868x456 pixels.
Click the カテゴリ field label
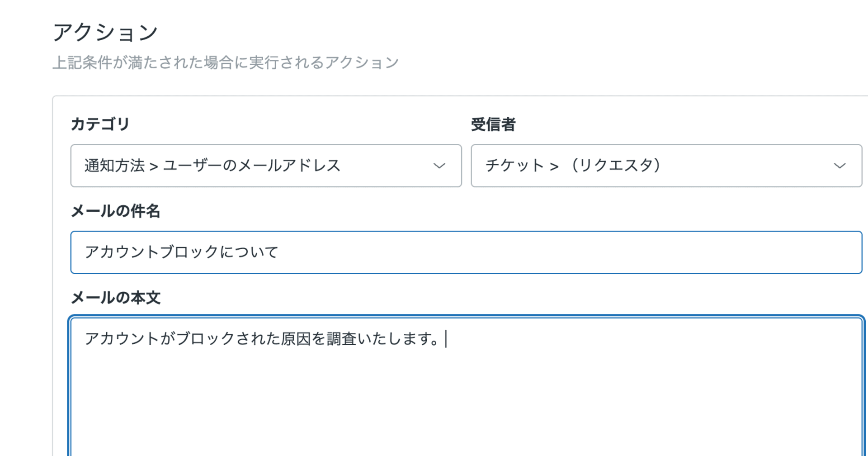pos(100,124)
